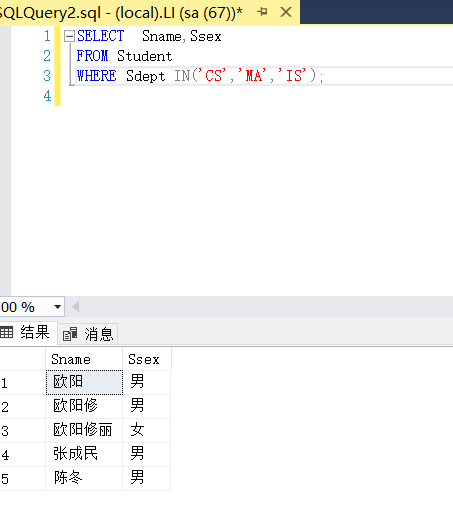Click the SELECT keyword in line 1
453x522 pixels.
point(101,36)
